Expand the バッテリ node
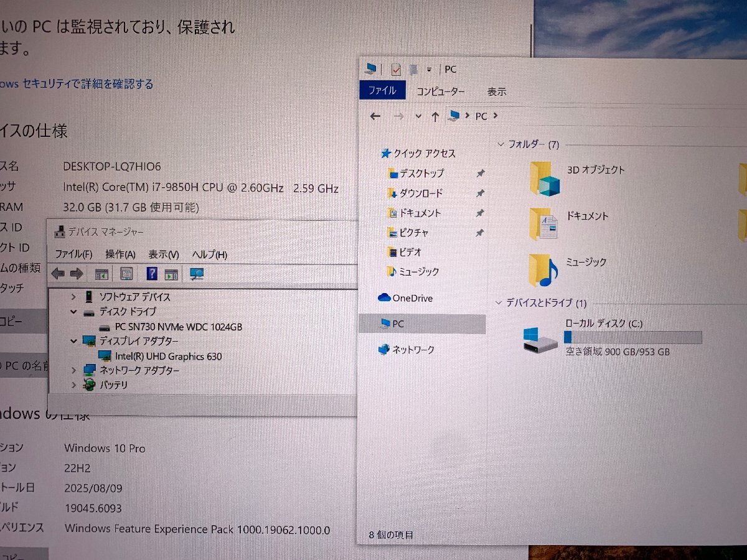Screen dimensions: 747x560 [73, 385]
